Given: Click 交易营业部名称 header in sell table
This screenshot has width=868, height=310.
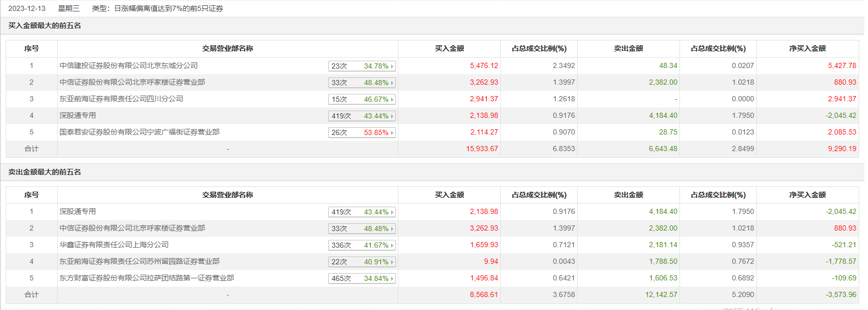Looking at the screenshot, I should tap(228, 195).
